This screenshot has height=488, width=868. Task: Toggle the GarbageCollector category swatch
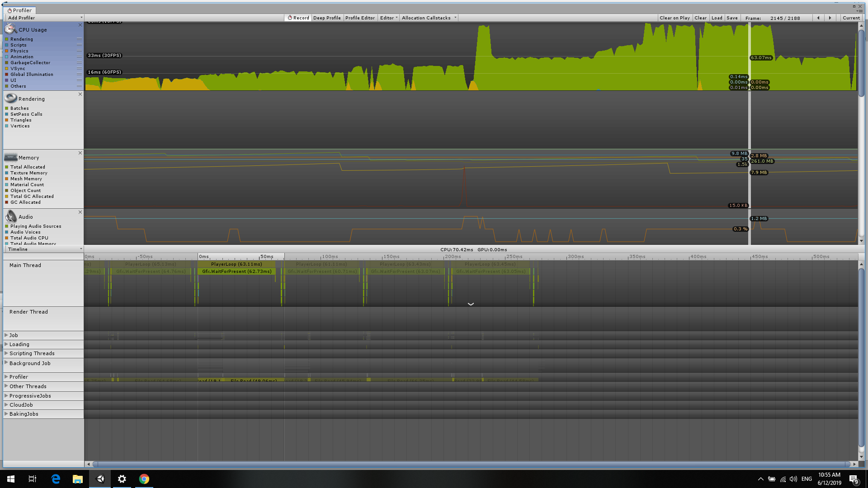pos(7,63)
